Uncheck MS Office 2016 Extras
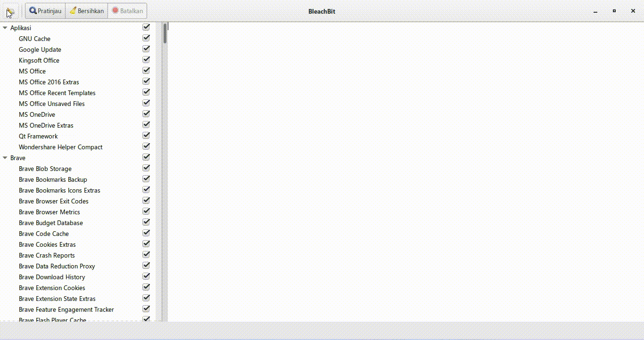This screenshot has height=340, width=644. (x=146, y=81)
